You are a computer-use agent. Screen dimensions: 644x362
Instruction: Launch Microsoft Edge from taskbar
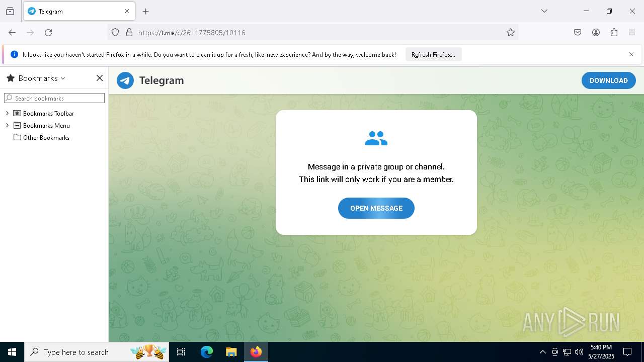pyautogui.click(x=207, y=352)
